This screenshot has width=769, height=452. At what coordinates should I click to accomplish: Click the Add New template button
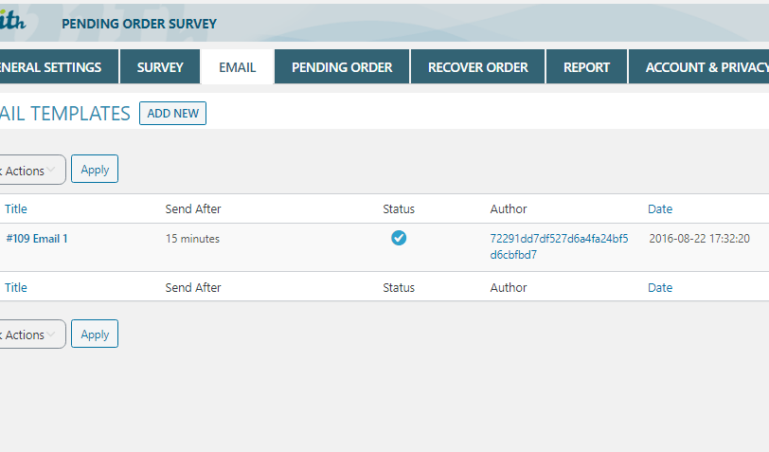(x=173, y=114)
